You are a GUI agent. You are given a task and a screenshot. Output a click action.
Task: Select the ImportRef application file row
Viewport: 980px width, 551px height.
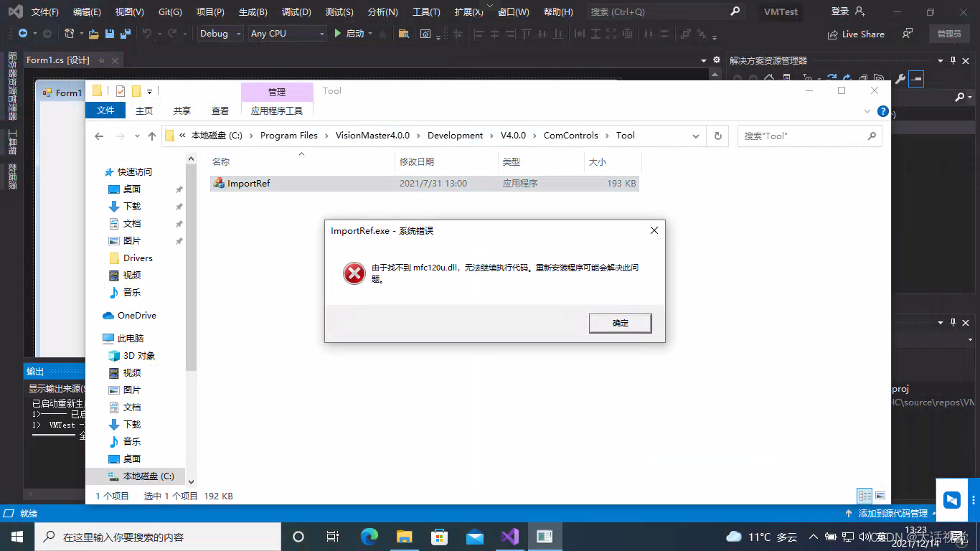click(x=424, y=184)
